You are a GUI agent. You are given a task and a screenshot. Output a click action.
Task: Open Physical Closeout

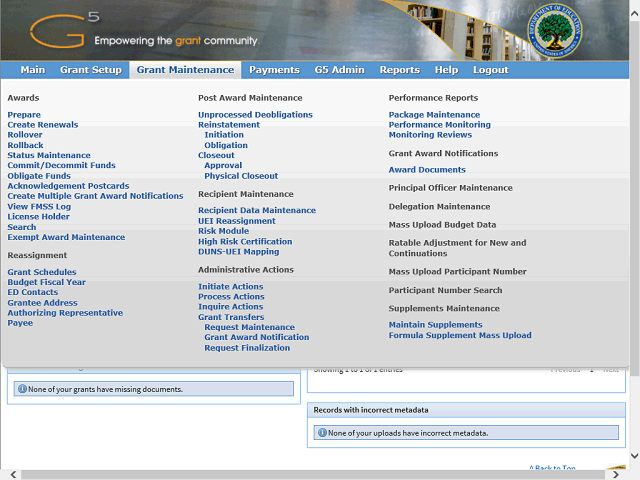(x=241, y=176)
